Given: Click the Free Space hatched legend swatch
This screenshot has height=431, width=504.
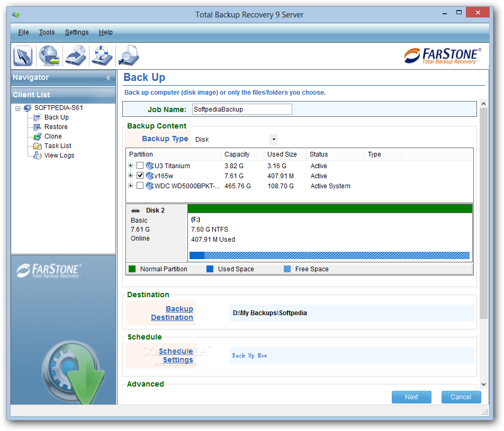Looking at the screenshot, I should pyautogui.click(x=287, y=269).
